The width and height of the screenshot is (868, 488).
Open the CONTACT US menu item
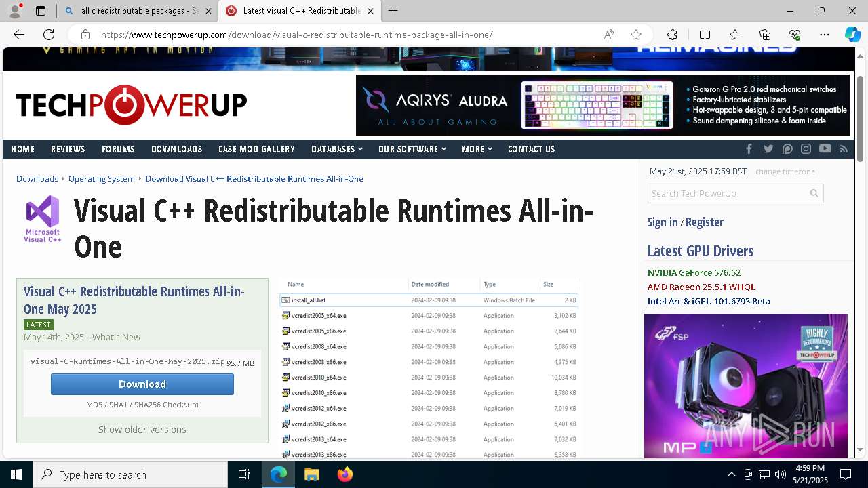[x=532, y=149]
